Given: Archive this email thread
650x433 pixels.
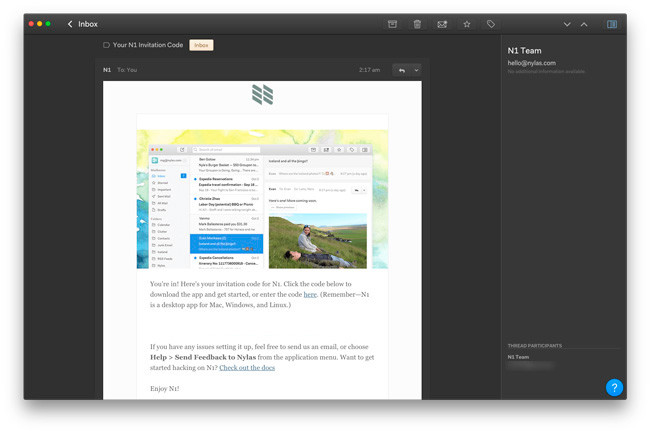Looking at the screenshot, I should click(x=392, y=24).
